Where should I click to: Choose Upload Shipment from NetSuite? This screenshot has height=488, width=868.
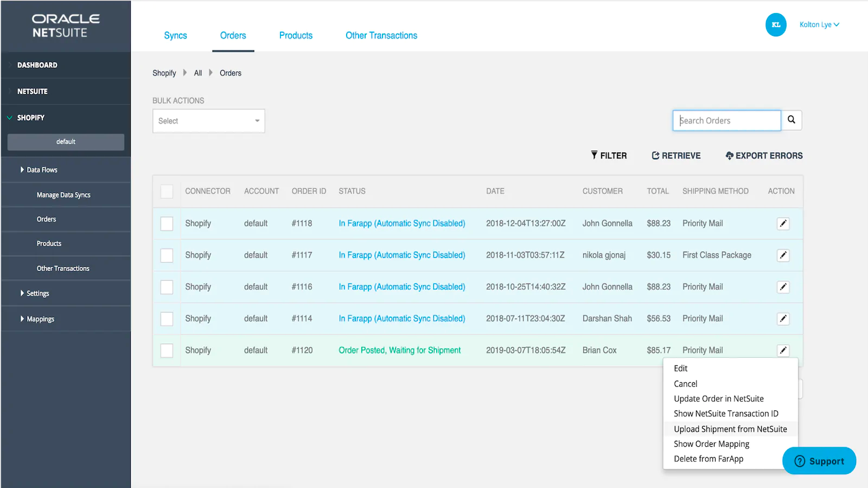(x=730, y=429)
